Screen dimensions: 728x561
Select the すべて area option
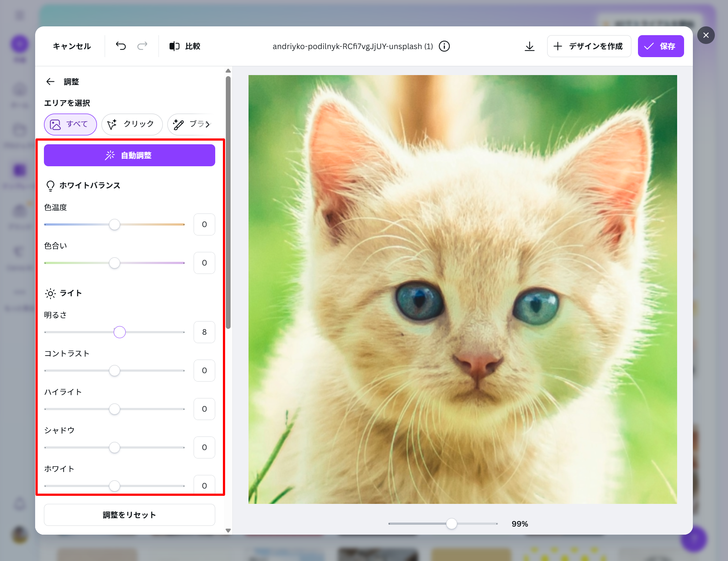(70, 125)
